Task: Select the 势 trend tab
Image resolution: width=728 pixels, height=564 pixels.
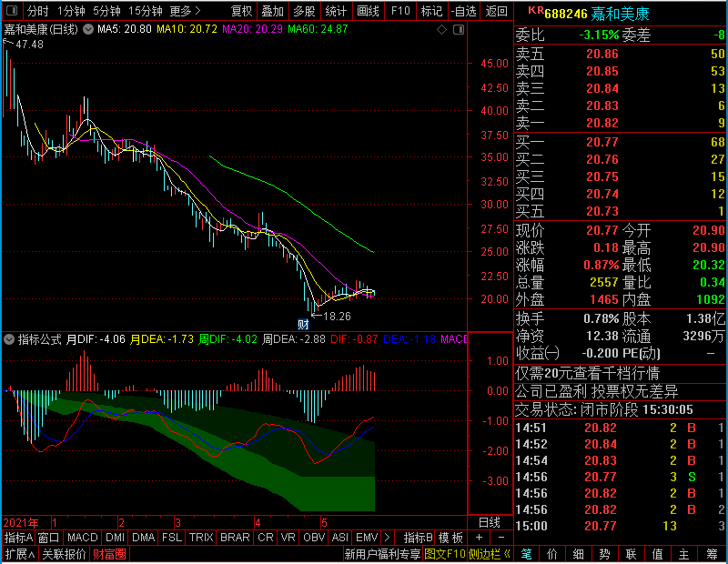Action: pyautogui.click(x=604, y=554)
